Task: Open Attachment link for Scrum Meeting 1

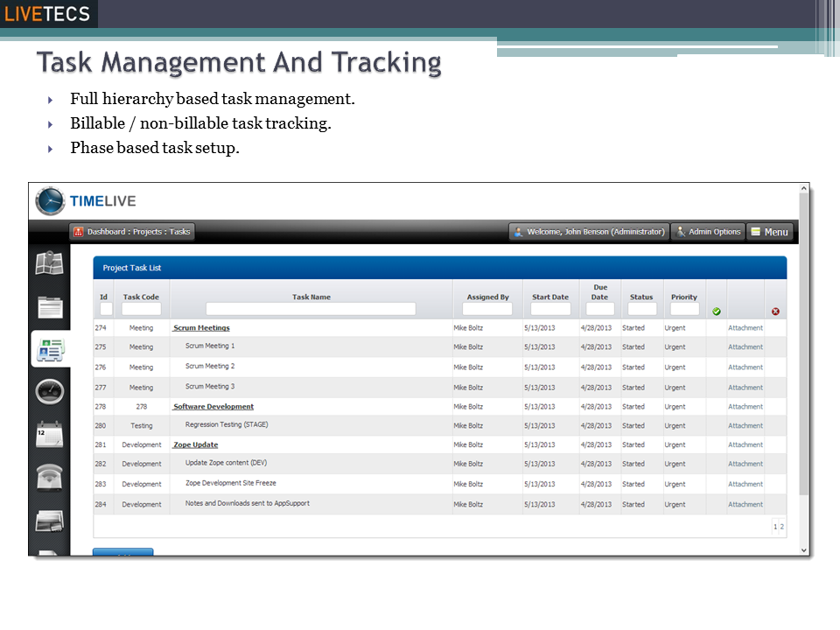Action: pos(745,347)
